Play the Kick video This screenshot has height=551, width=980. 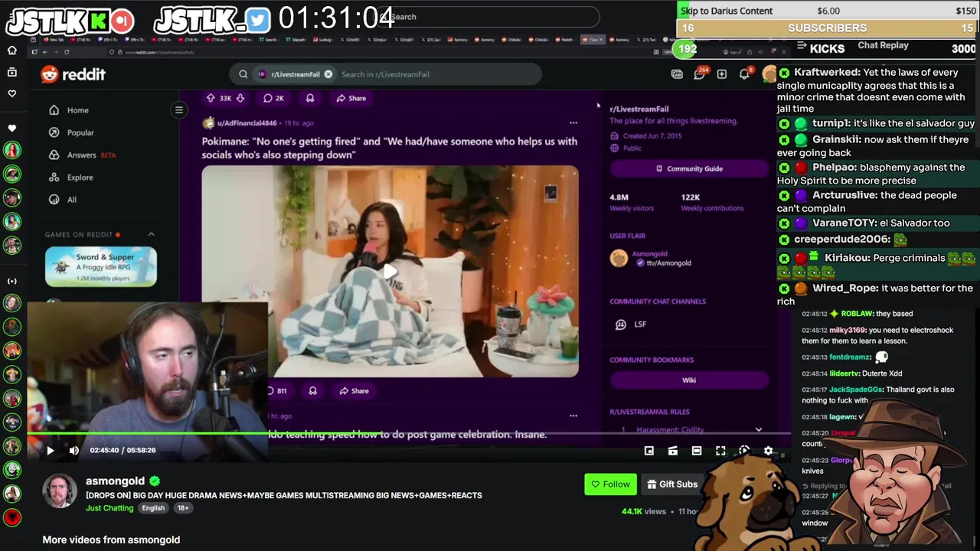[50, 451]
